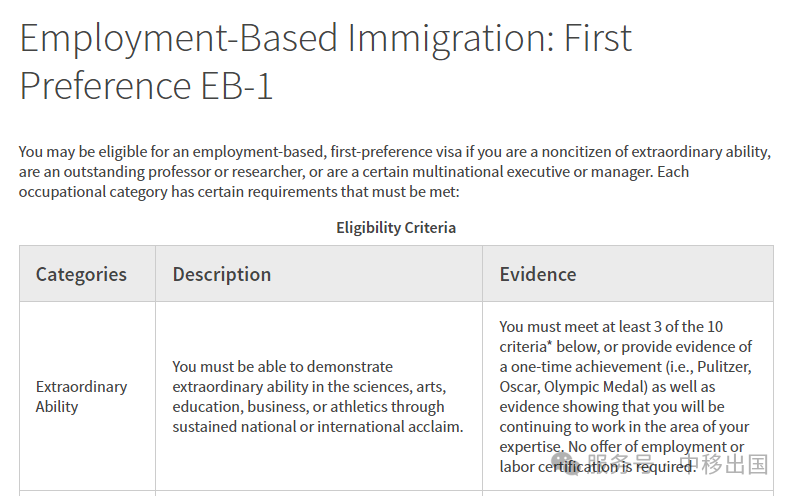Select the 'Categories' column header
This screenshot has height=496, width=794.
click(81, 274)
